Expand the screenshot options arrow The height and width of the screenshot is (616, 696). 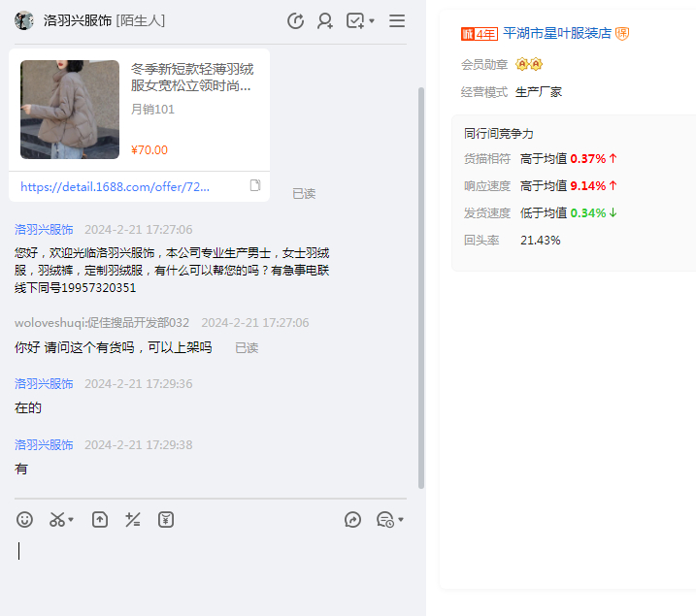point(71,519)
